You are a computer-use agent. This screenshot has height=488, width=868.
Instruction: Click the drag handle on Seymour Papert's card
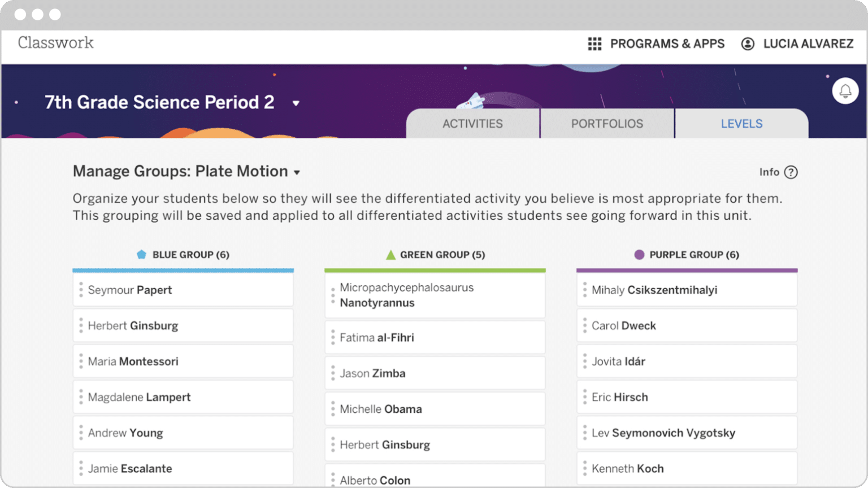pyautogui.click(x=81, y=290)
